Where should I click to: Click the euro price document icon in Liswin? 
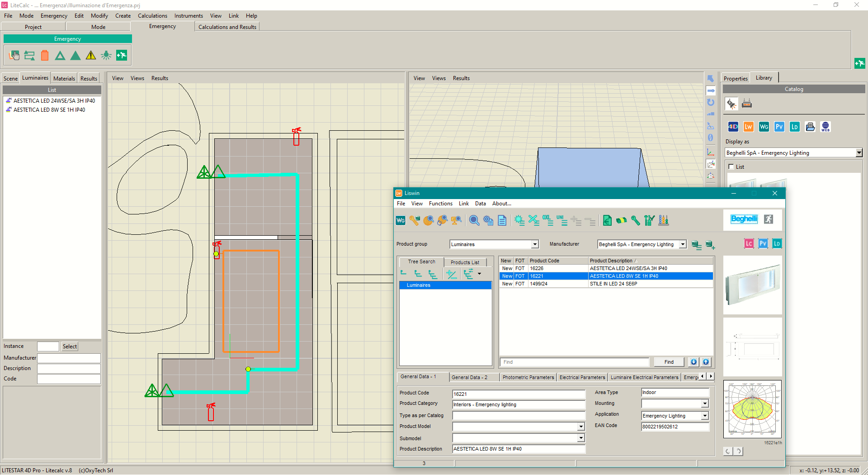[x=608, y=220]
